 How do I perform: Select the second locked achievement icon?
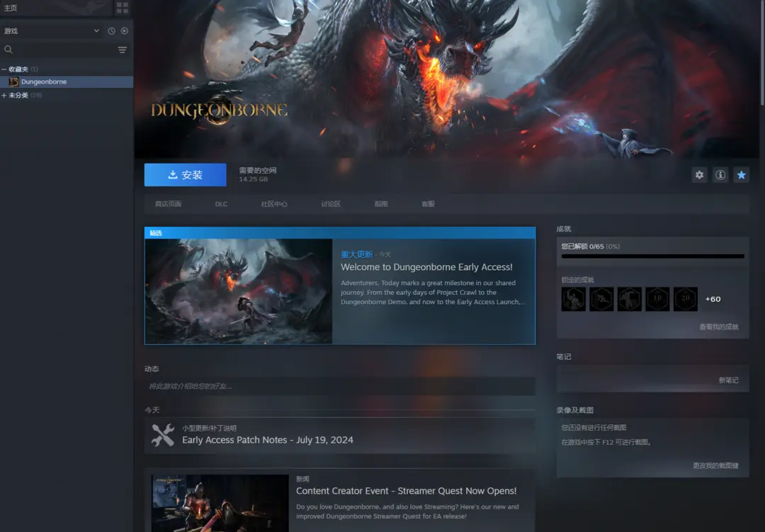tap(601, 299)
